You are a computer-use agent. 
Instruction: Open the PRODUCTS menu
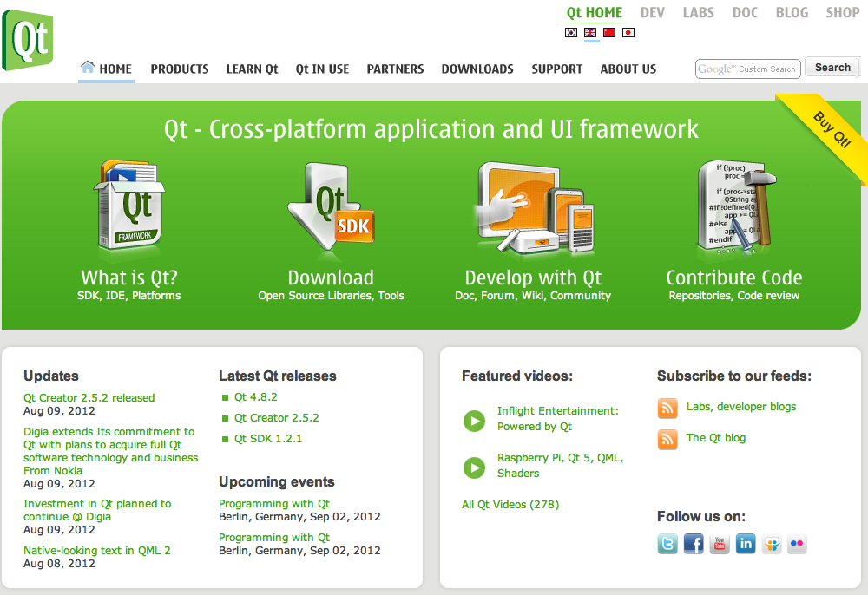[180, 69]
